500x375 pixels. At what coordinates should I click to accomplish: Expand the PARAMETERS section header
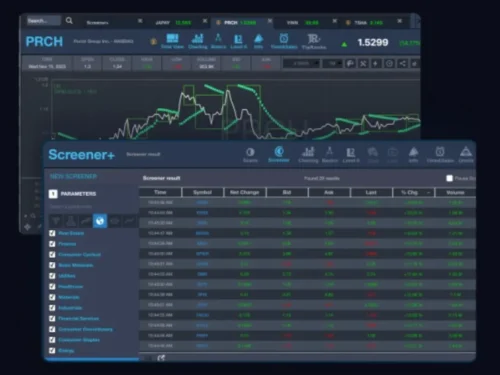pos(73,194)
